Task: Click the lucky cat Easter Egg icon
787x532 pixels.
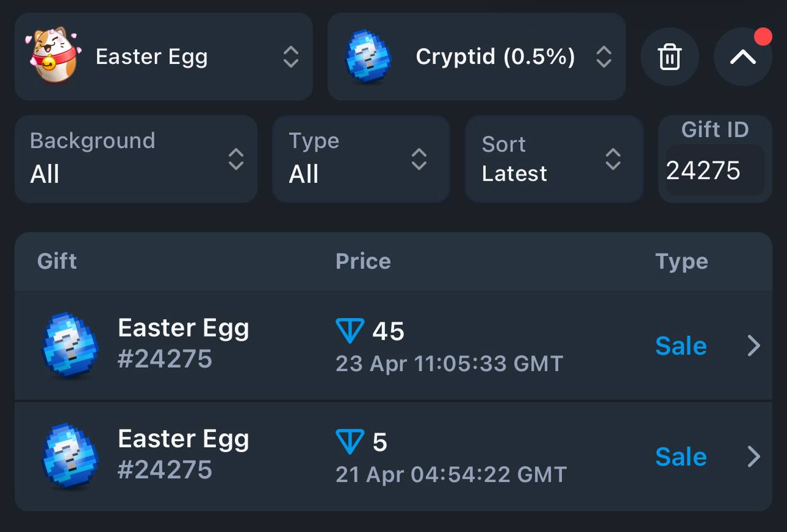Action: 53,55
